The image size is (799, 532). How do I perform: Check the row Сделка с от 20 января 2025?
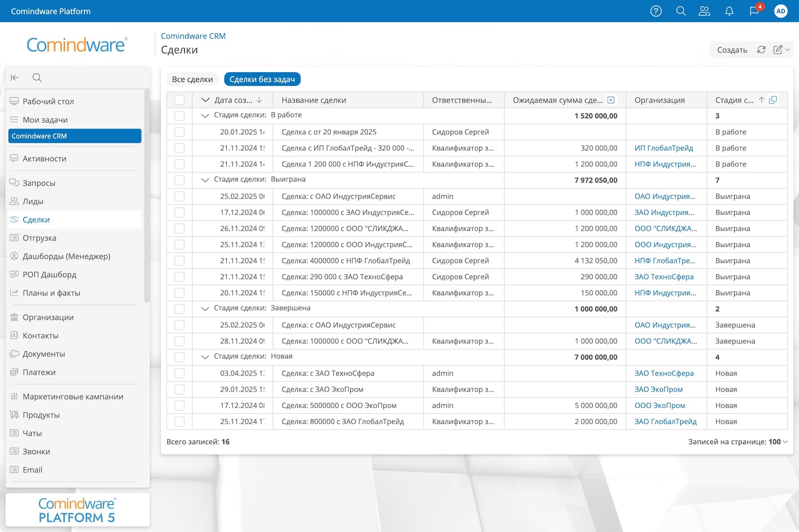[x=179, y=132]
